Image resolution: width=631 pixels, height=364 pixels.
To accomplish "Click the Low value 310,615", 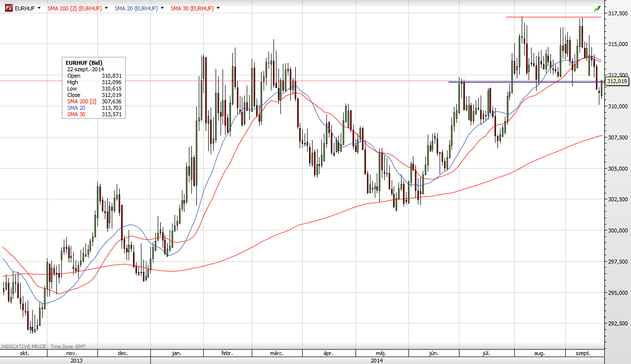I will pos(111,89).
